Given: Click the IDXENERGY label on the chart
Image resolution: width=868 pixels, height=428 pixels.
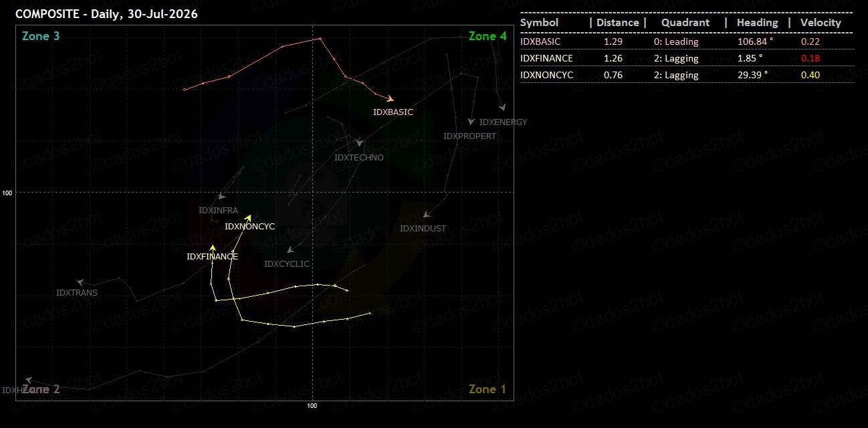Looking at the screenshot, I should point(504,122).
